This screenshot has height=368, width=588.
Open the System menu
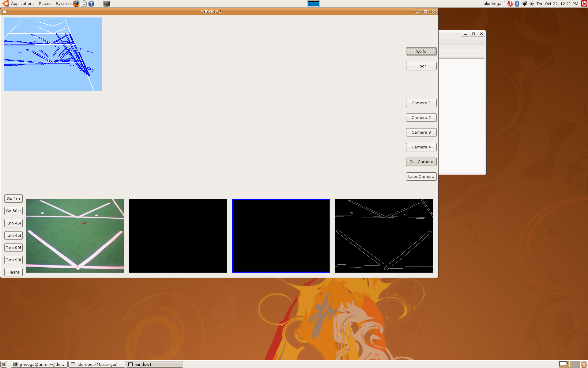(x=63, y=4)
